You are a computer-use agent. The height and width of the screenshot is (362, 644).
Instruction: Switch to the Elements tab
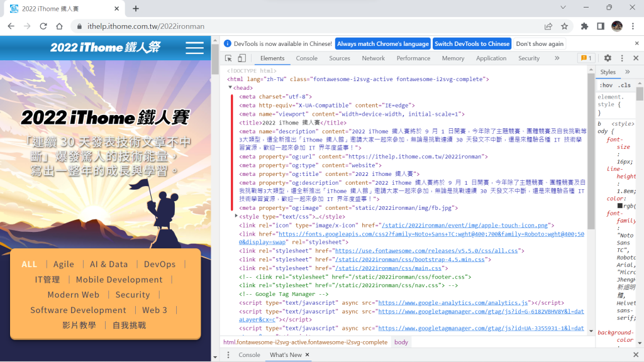[272, 58]
